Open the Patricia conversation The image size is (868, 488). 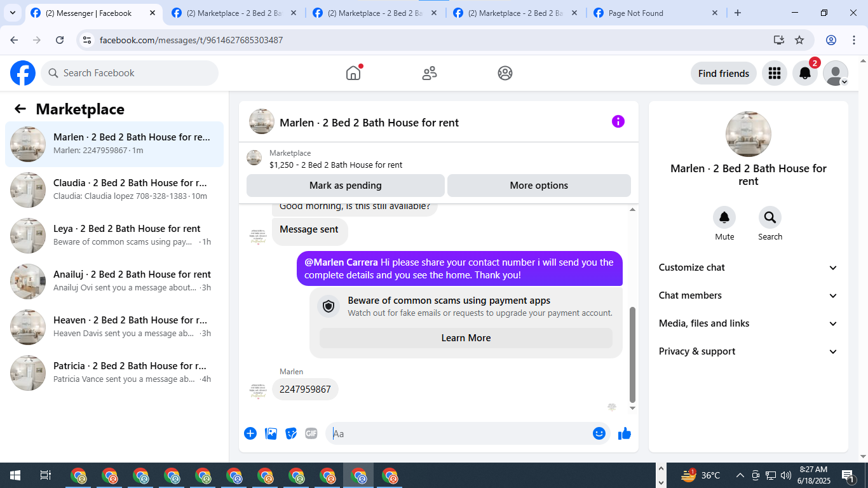click(114, 373)
